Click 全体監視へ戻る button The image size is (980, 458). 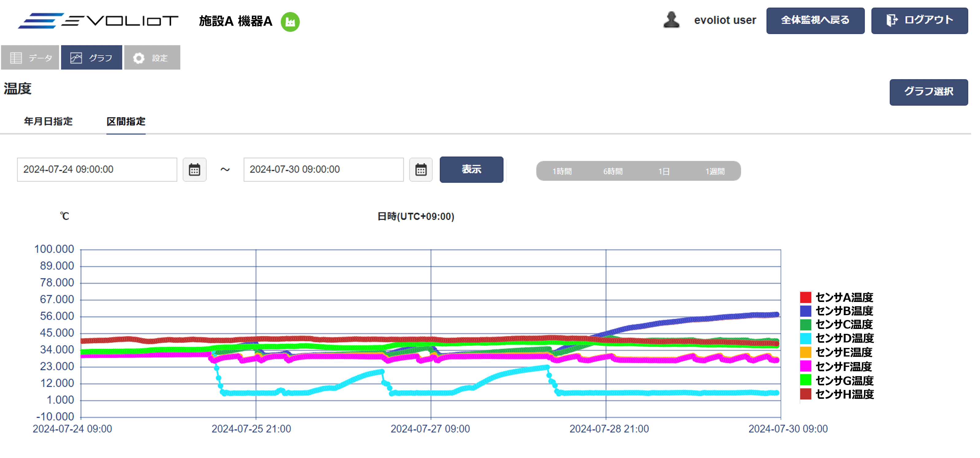(815, 21)
